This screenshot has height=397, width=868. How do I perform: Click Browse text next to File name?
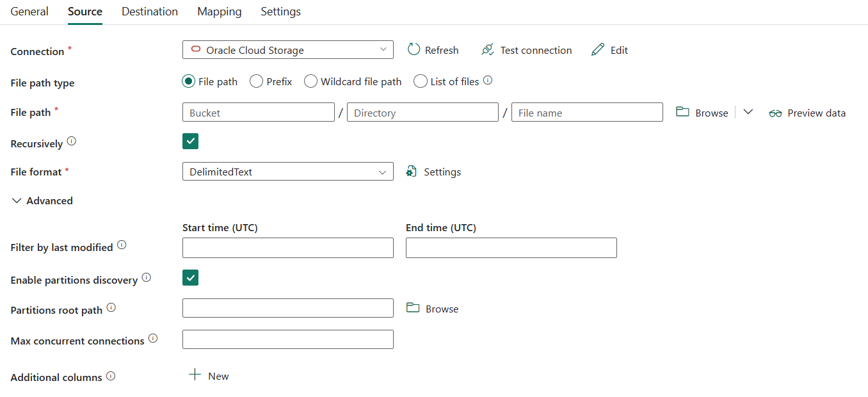coord(712,113)
